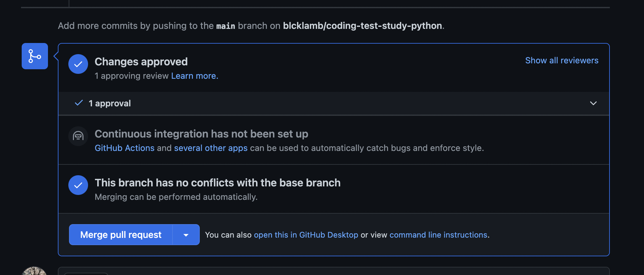View the command line instructions link
The width and height of the screenshot is (644, 275).
pyautogui.click(x=438, y=235)
